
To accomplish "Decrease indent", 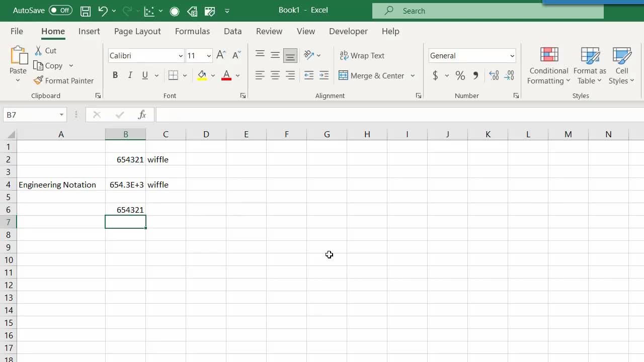I will 309,75.
